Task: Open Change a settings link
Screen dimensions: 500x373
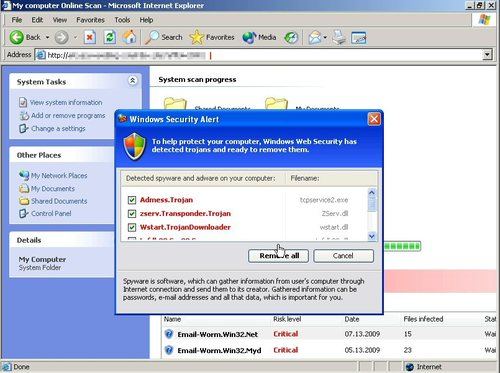Action: (58, 129)
